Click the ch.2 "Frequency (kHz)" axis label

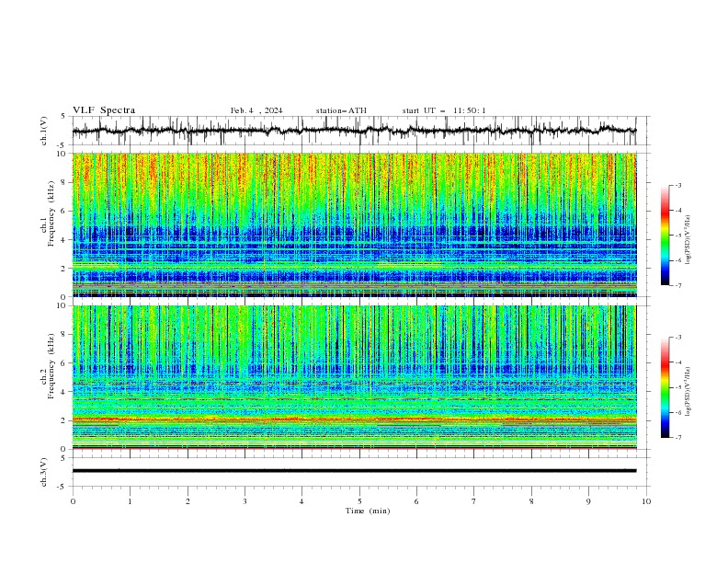[x=51, y=366]
